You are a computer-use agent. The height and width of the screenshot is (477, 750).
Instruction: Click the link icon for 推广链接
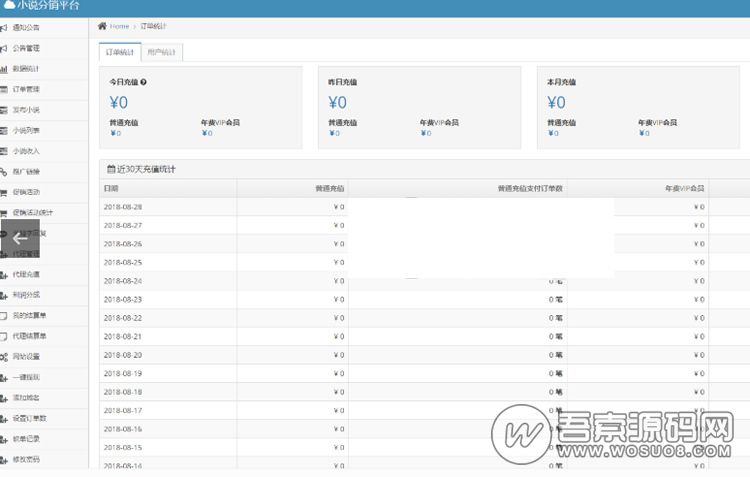coord(5,172)
